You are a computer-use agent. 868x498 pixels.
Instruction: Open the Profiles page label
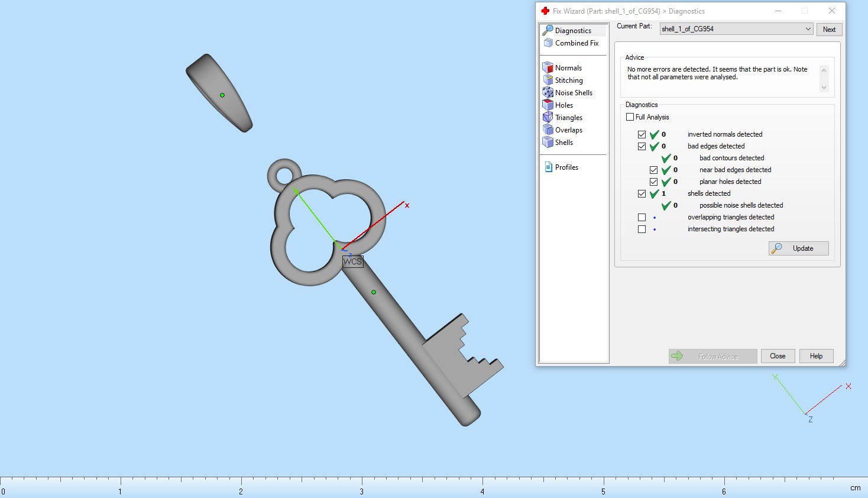click(x=566, y=167)
